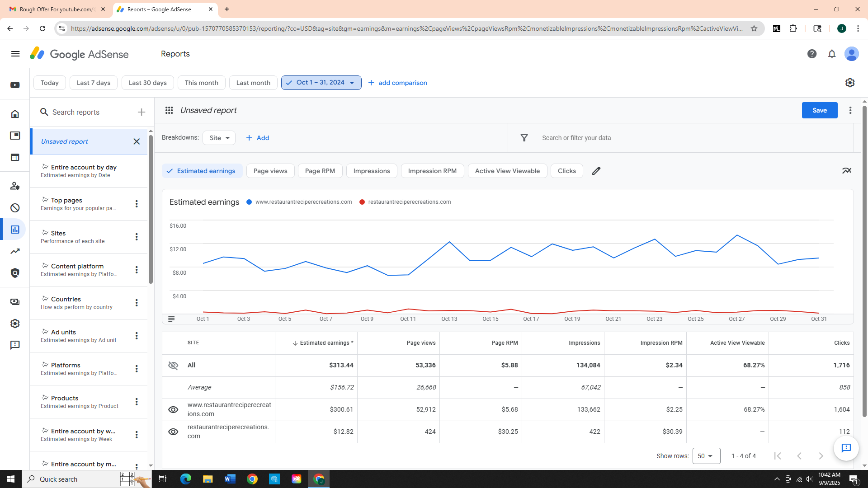Open options for Top pages report

click(x=137, y=204)
